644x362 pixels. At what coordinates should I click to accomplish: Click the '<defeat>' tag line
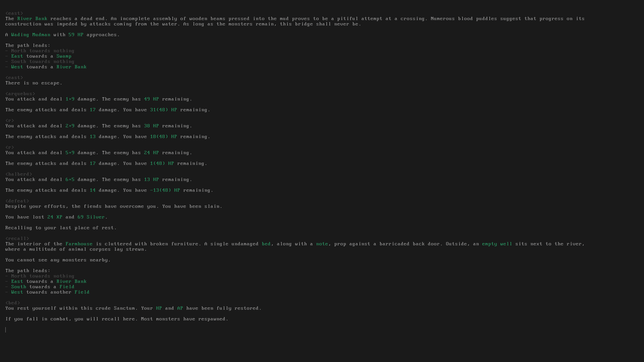pyautogui.click(x=17, y=201)
